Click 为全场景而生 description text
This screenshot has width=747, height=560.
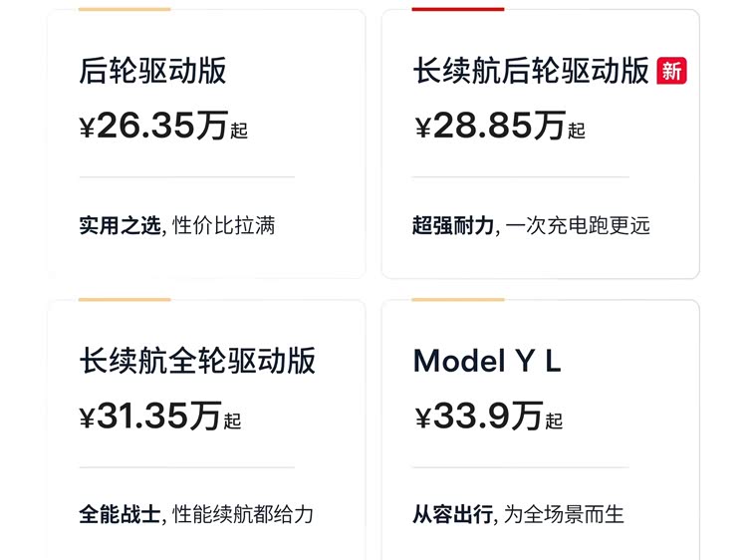coord(564,515)
